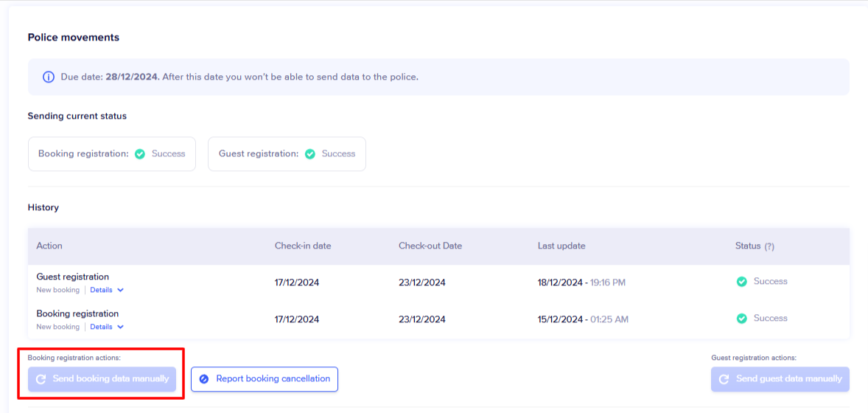Screen dimensions: 868x413
Task: Click the cancel icon on Report booking cancellation
Action: (204, 379)
